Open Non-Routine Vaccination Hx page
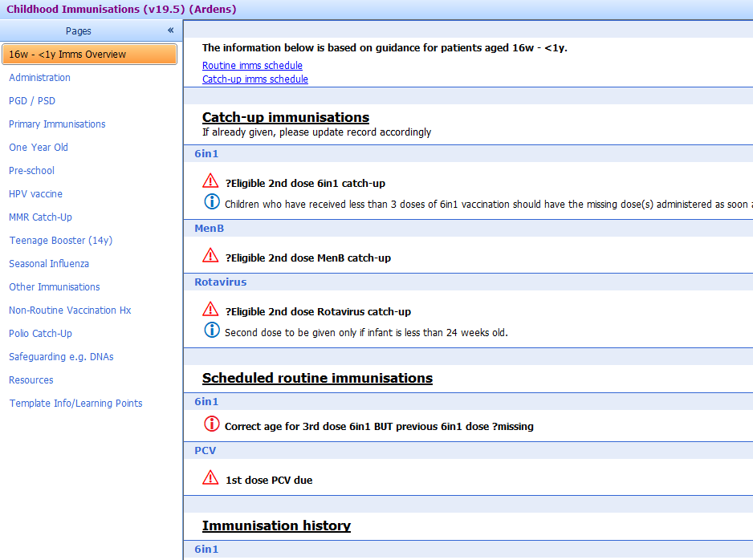 pyautogui.click(x=70, y=310)
